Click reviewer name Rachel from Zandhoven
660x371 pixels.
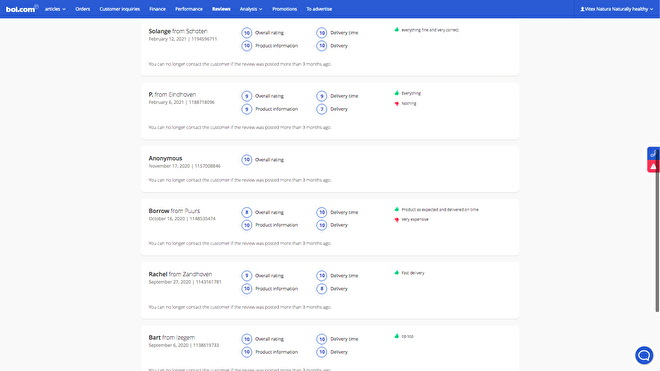coord(180,274)
